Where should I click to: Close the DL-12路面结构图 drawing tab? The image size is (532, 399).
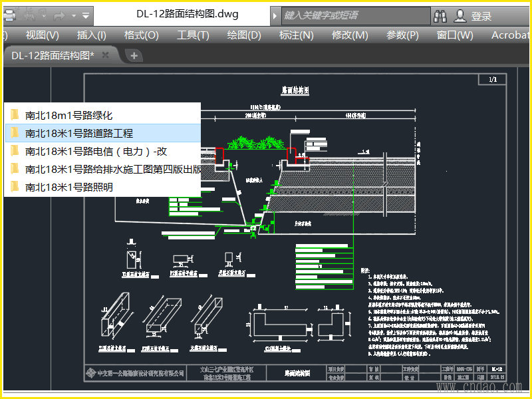(x=105, y=55)
